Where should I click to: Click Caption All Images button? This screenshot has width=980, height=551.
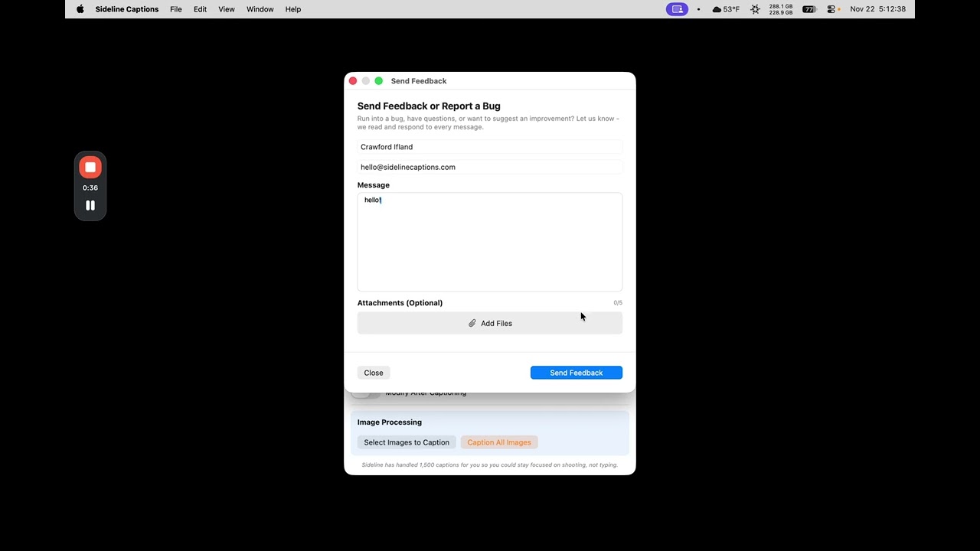pos(499,442)
